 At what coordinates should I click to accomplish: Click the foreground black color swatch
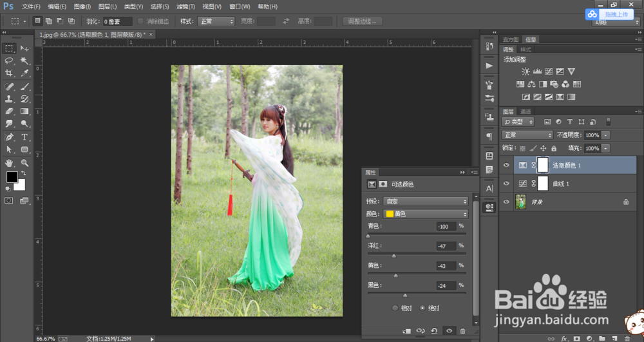click(12, 177)
